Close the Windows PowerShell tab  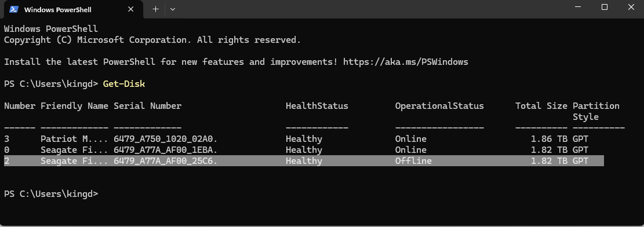(130, 9)
